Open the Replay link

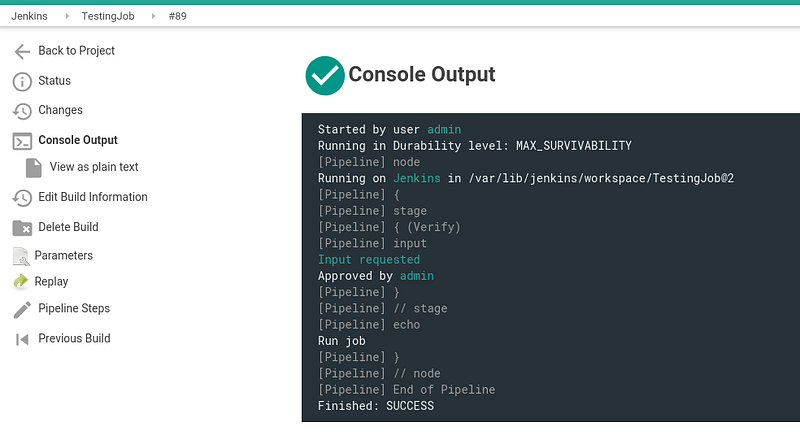(x=51, y=282)
